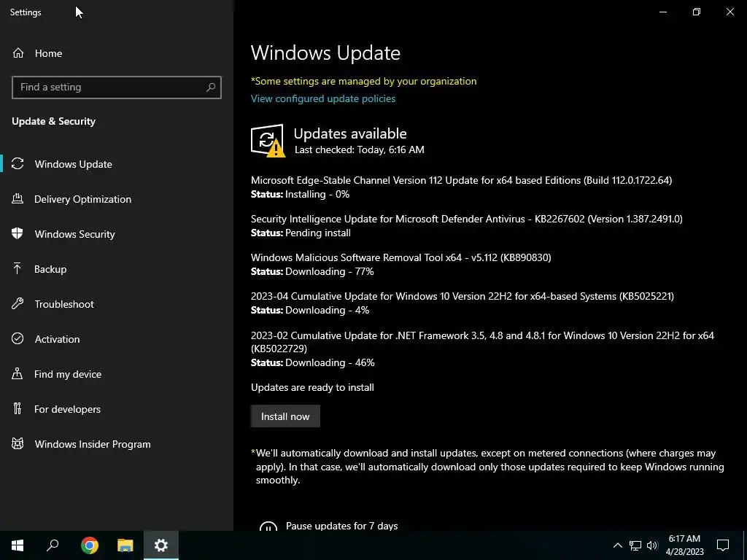
Task: Click the managed by your organization notice
Action: point(363,81)
